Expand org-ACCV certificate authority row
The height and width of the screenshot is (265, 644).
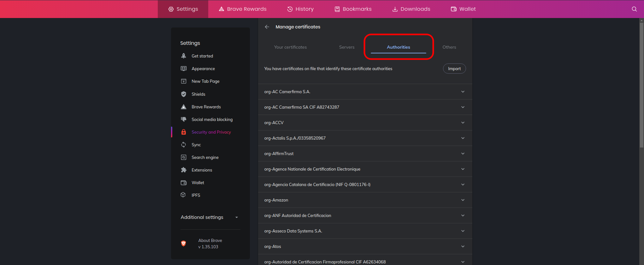[463, 123]
